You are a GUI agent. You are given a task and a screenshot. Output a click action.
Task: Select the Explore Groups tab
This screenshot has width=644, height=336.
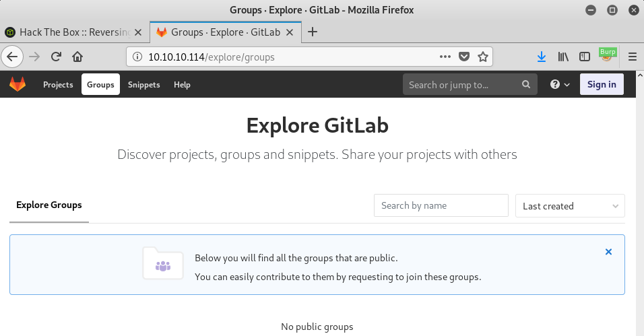pyautogui.click(x=49, y=205)
